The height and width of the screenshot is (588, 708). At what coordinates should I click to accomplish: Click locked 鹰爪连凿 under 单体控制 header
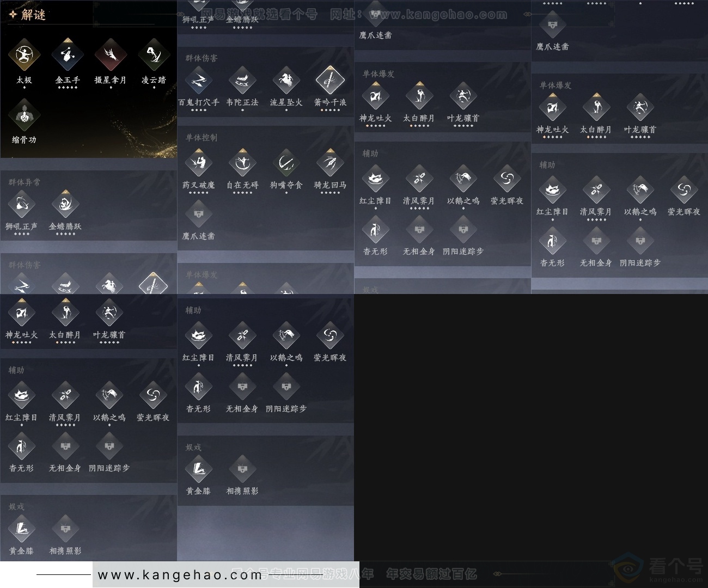pyautogui.click(x=199, y=213)
